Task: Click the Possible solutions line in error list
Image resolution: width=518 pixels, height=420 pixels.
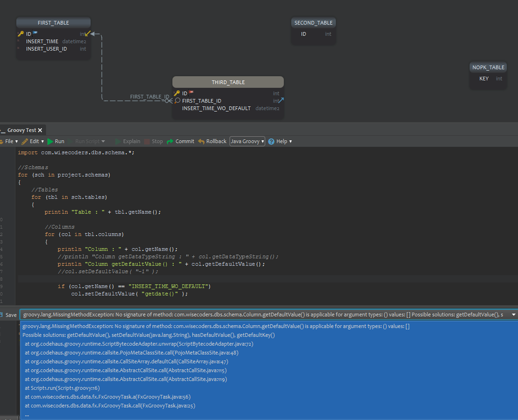Action: pos(149,335)
